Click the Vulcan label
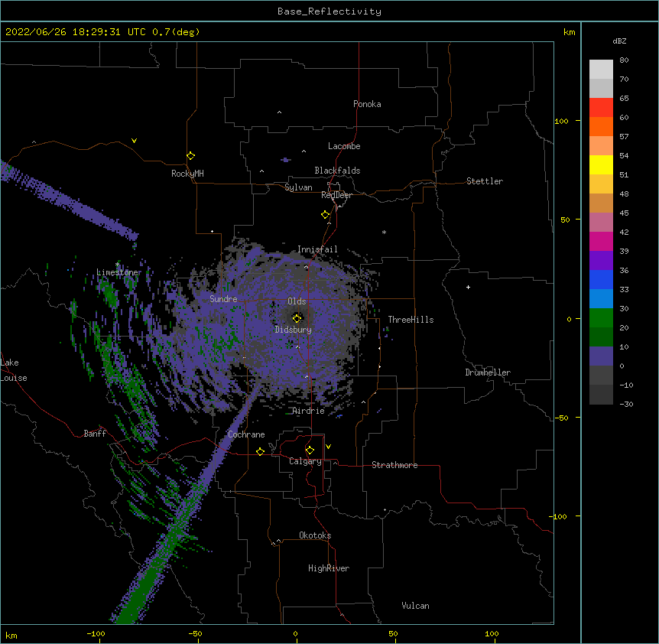 click(415, 606)
